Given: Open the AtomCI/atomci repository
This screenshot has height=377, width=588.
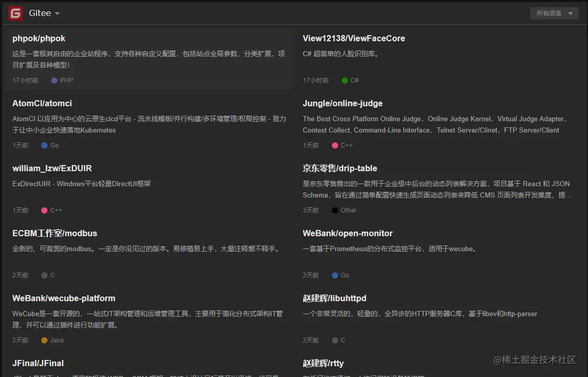Looking at the screenshot, I should [42, 104].
